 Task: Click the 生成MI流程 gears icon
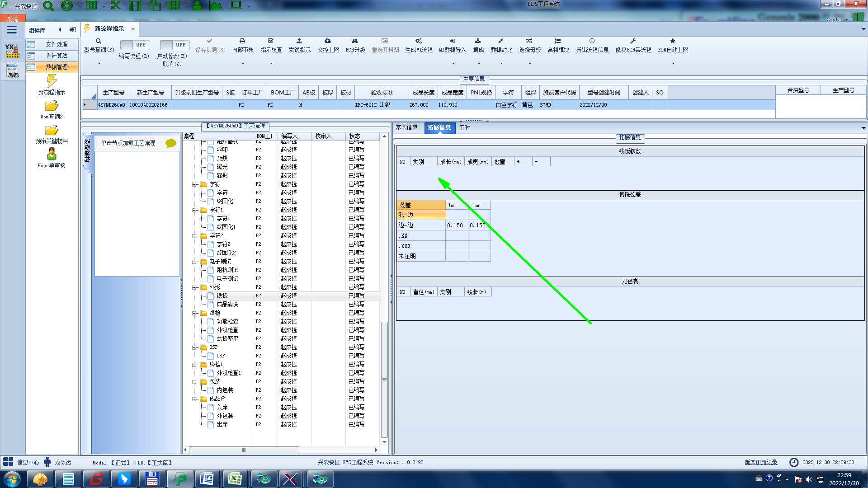click(419, 41)
